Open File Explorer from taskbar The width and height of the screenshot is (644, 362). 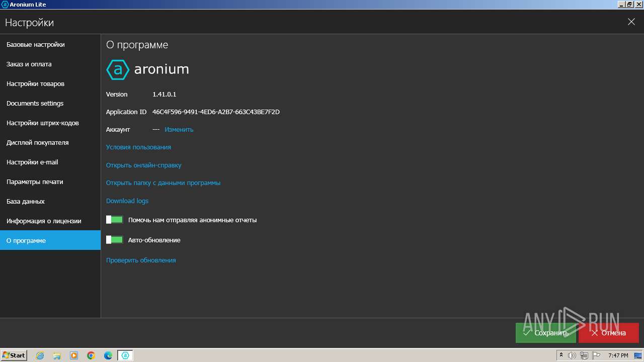click(57, 355)
